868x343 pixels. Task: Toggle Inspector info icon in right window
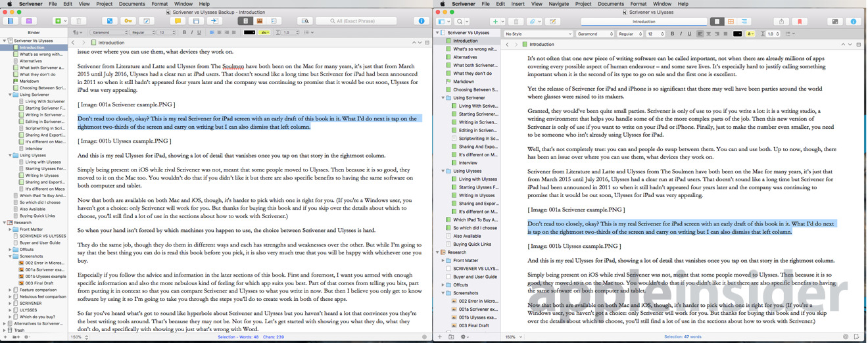click(x=854, y=22)
